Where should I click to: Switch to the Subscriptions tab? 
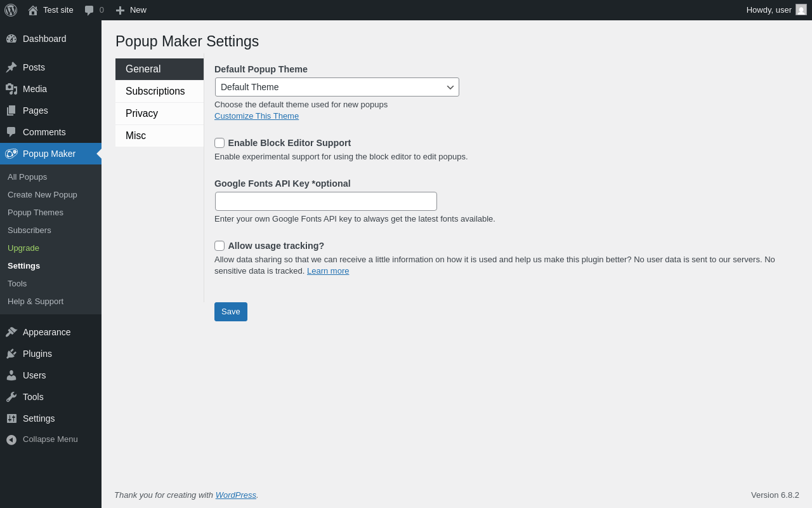(159, 91)
